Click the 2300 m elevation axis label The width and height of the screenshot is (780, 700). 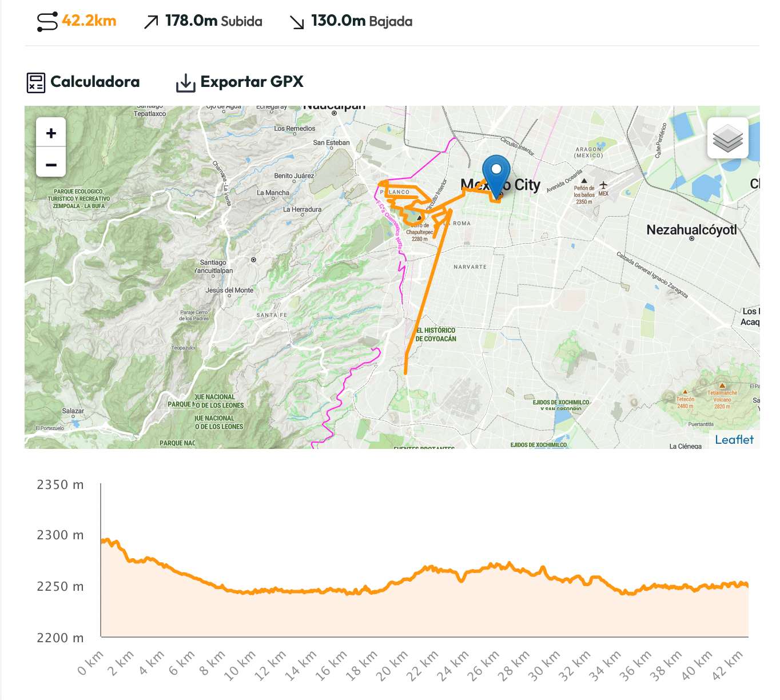[60, 535]
